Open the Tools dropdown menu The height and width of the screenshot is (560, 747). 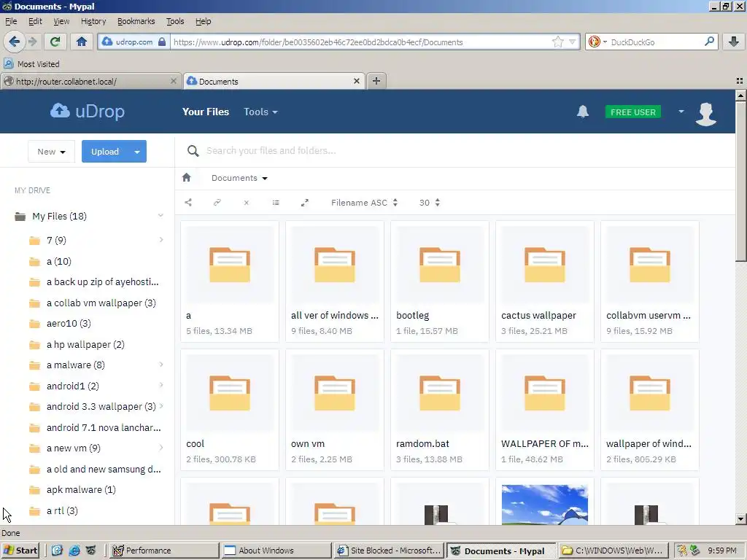260,112
